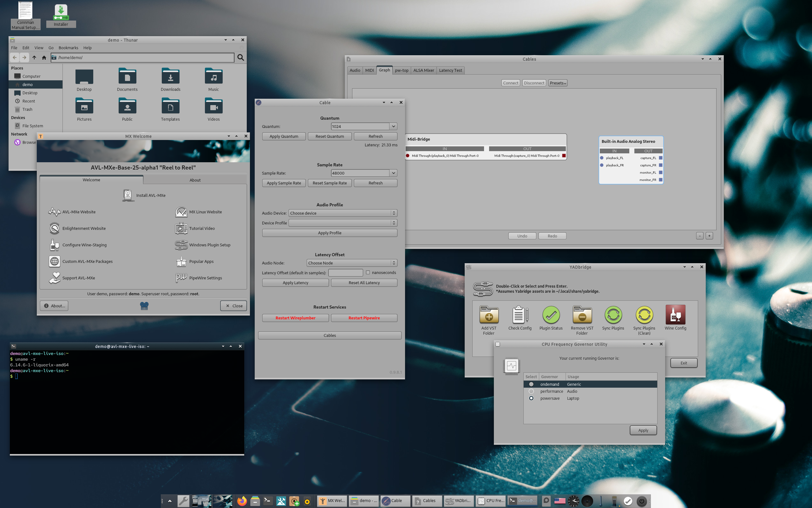
Task: Go up to parent folder in Thunar
Action: 34,57
